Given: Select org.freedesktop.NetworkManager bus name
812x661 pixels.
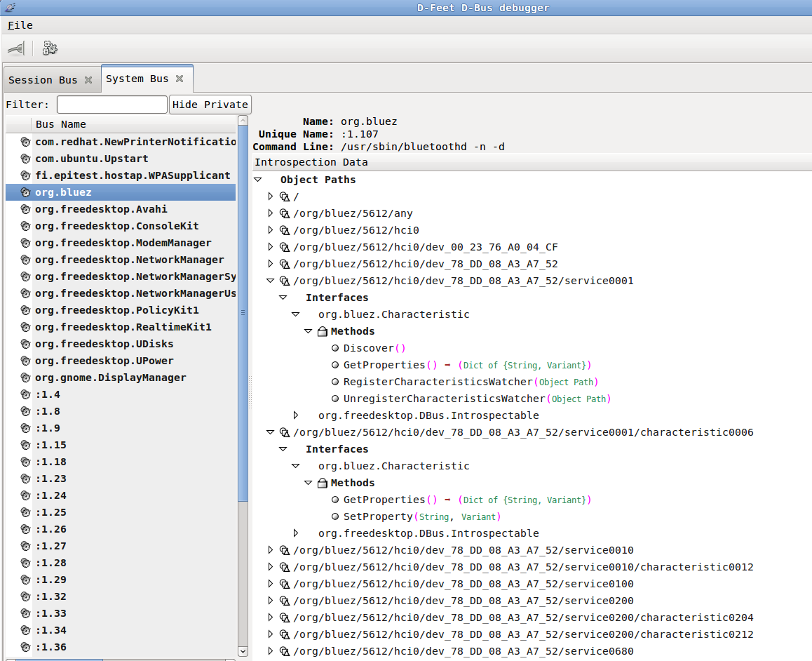Looking at the screenshot, I should [130, 260].
